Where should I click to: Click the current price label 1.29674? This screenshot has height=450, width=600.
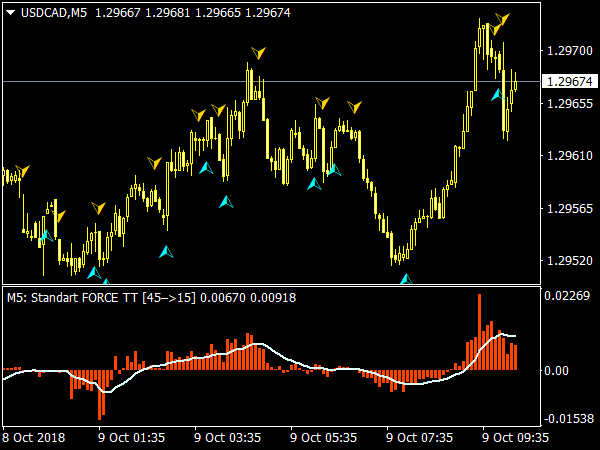pos(570,82)
